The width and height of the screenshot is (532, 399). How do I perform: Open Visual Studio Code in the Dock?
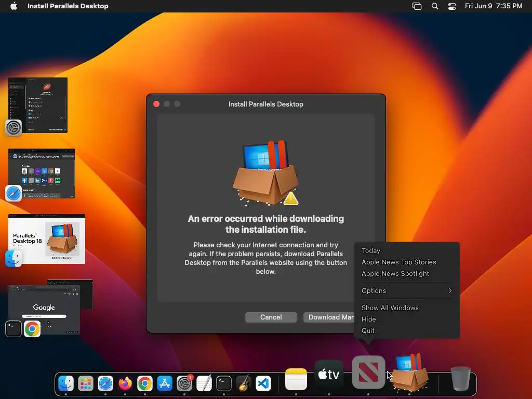tap(263, 384)
